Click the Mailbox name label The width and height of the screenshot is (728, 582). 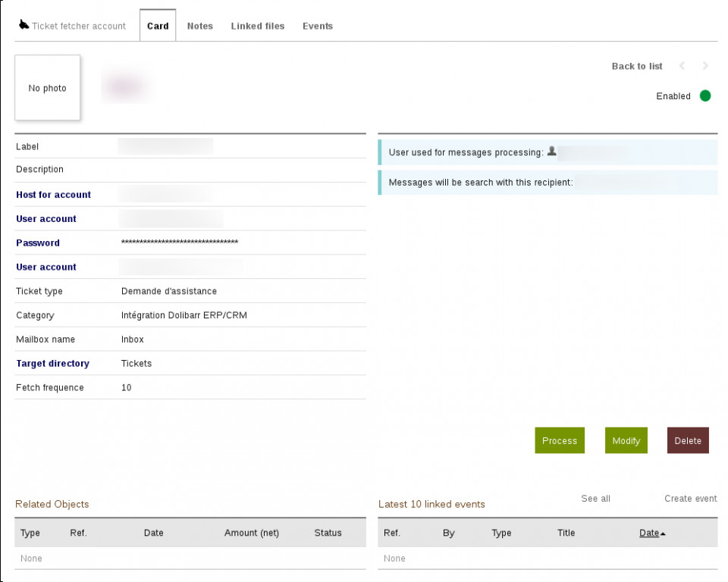click(45, 339)
